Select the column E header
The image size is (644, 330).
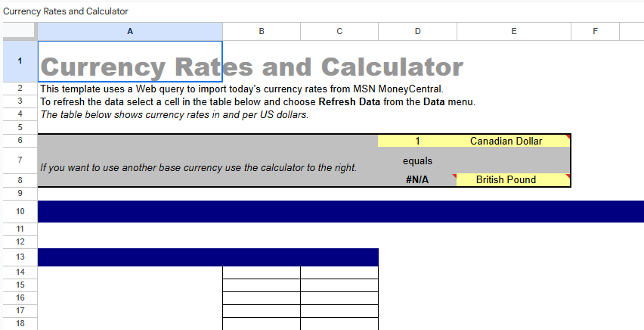click(x=513, y=31)
